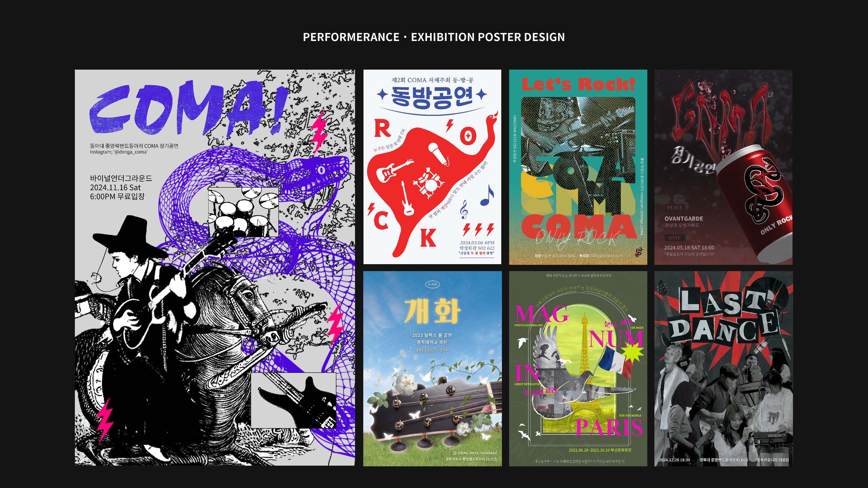Open the Last Dance poster

[x=723, y=369]
